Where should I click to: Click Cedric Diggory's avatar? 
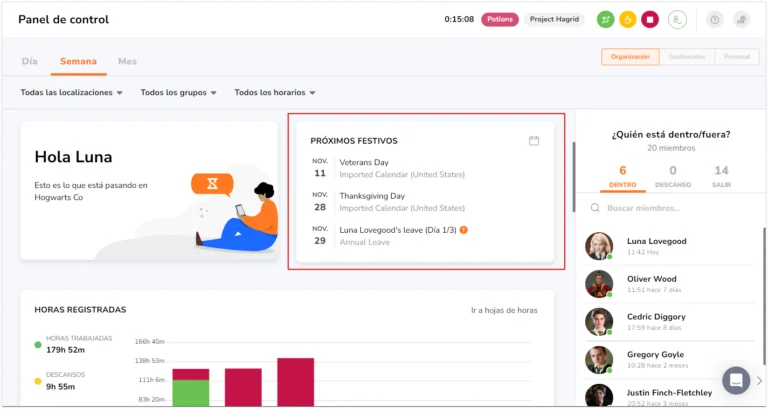point(599,321)
